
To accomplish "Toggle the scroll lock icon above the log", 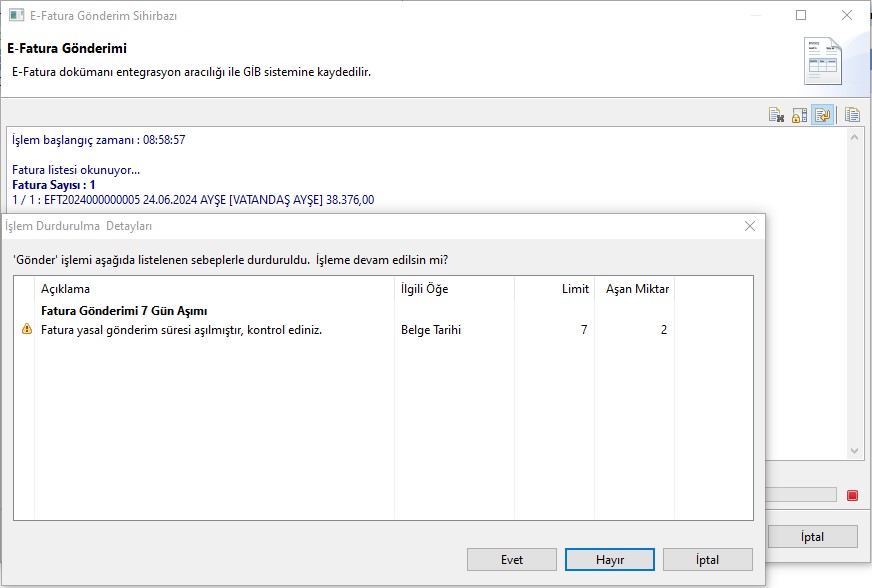I will tap(799, 115).
